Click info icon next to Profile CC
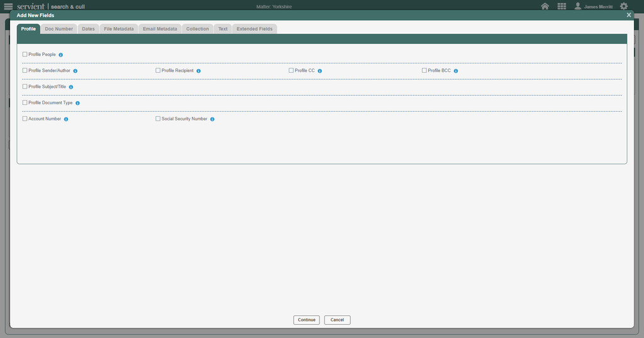 point(320,71)
